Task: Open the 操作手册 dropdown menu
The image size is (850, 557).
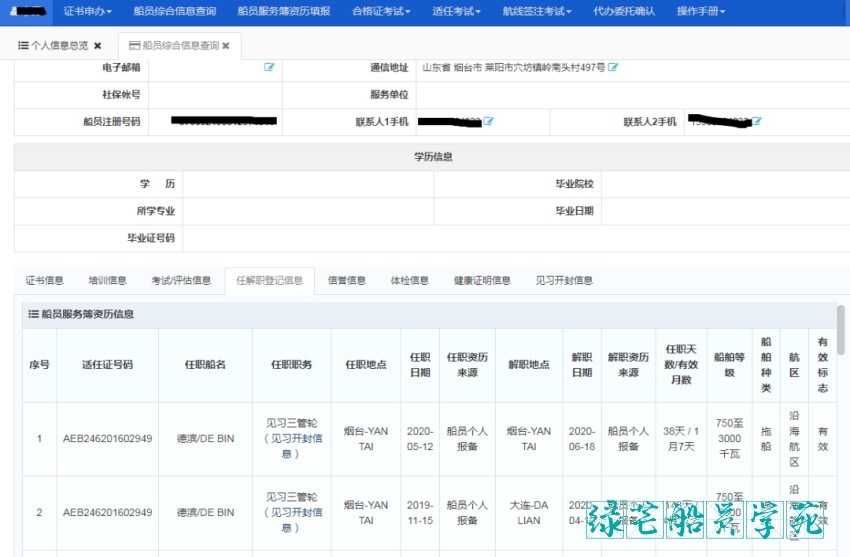Action: [x=700, y=11]
